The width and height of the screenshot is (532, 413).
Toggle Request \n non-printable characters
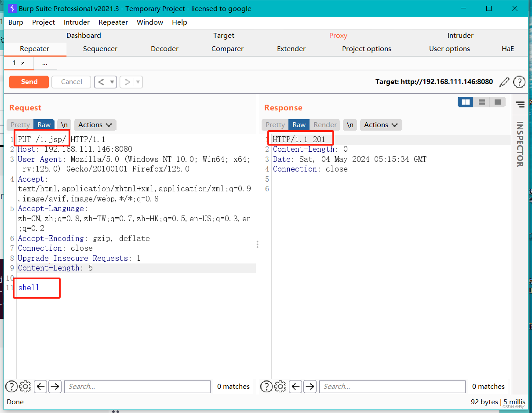64,125
